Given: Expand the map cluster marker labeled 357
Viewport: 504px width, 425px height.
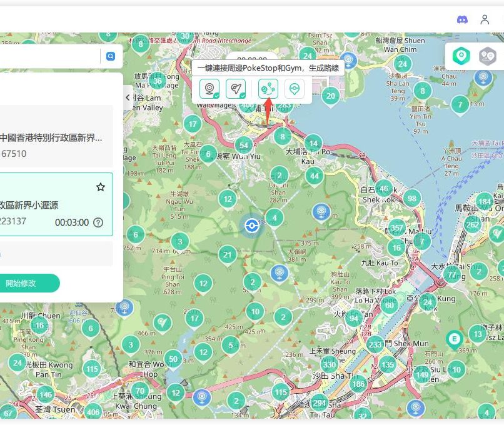Looking at the screenshot, I should (x=396, y=227).
